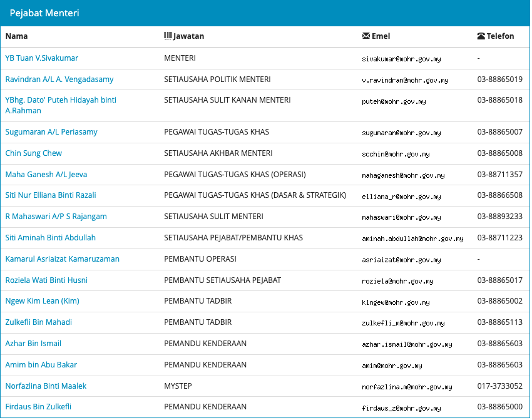Open R Mahaswari A/P S Rajangam link
Image resolution: width=532 pixels, height=420 pixels.
tap(56, 217)
